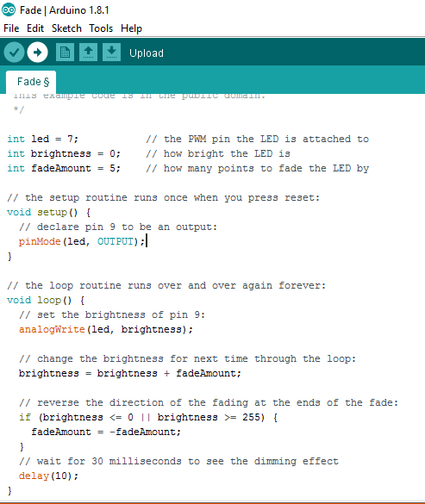The height and width of the screenshot is (504, 425).
Task: Click the Save sketch down-arrow icon
Action: [x=112, y=52]
